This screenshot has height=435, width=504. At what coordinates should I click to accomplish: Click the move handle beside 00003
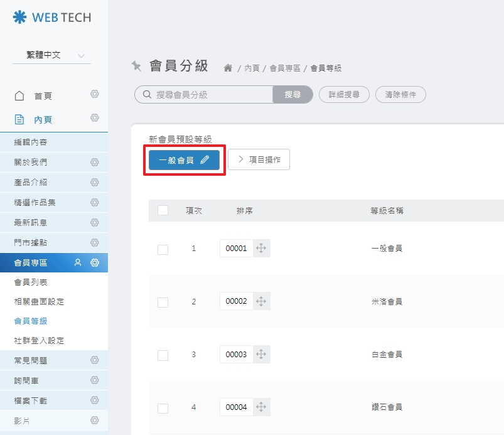[x=261, y=355]
